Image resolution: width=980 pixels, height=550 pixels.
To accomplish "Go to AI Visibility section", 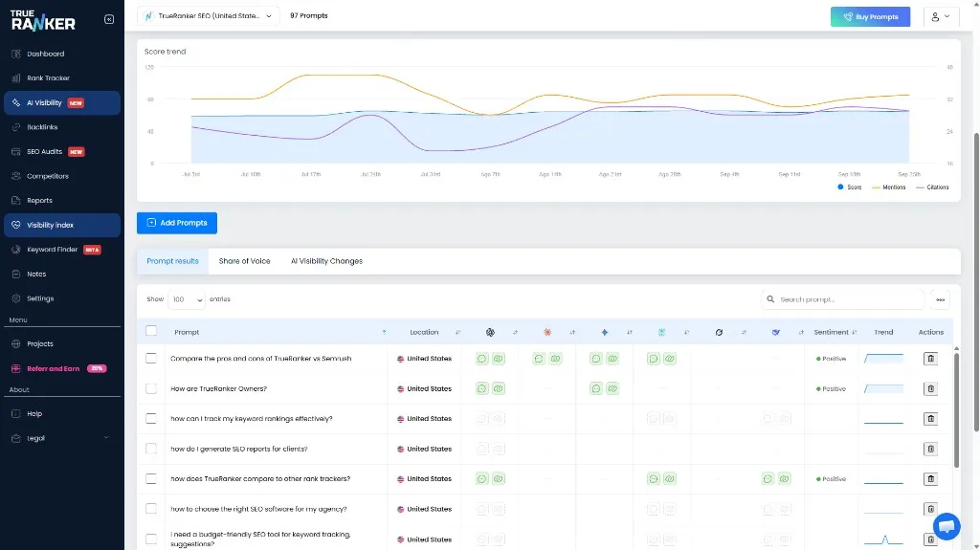I will (x=62, y=102).
